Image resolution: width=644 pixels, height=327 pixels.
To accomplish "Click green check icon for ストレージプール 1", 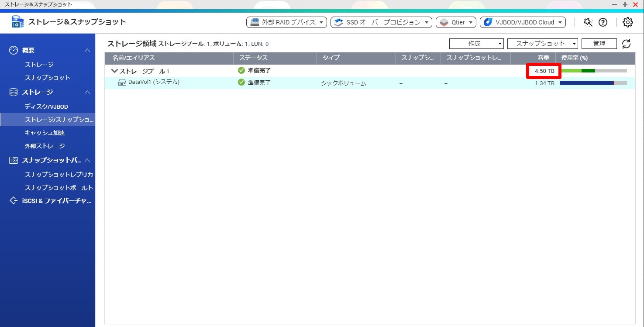I will point(241,70).
